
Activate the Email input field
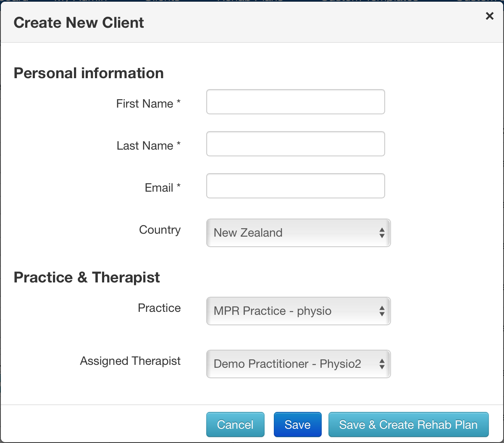(296, 186)
